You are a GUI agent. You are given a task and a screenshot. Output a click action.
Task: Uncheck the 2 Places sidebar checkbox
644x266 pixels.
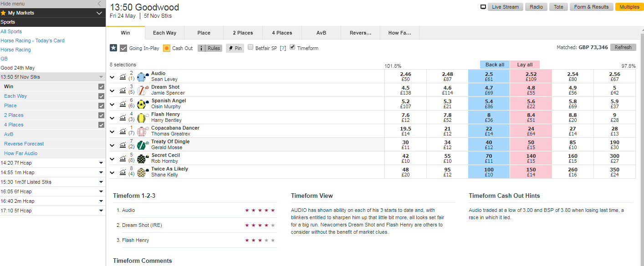click(101, 115)
